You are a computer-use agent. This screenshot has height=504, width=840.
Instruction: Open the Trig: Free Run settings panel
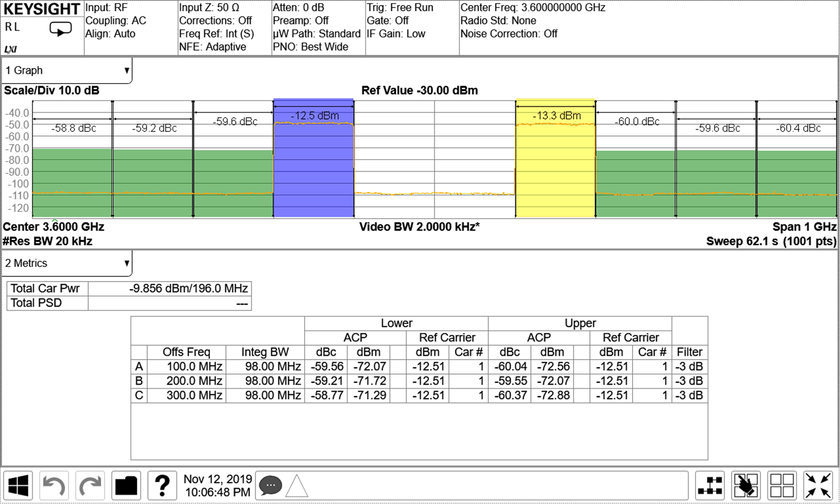(x=400, y=8)
